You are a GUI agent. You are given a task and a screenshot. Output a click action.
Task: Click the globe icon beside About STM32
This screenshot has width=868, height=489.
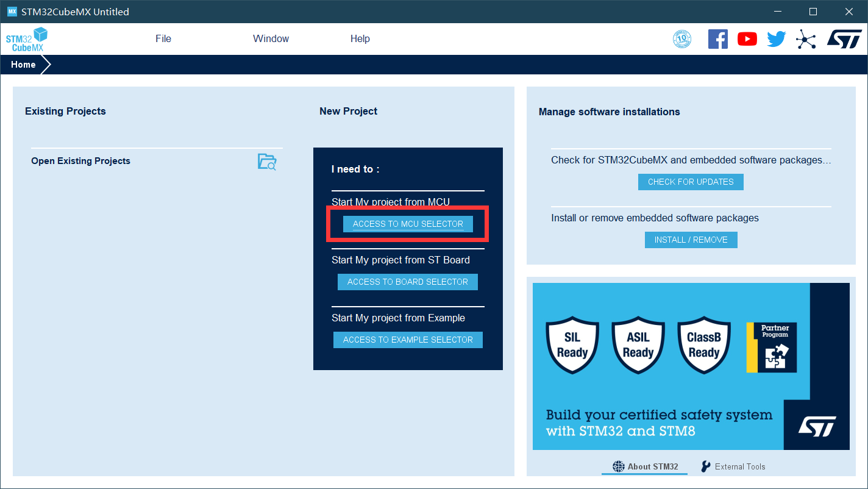point(619,466)
